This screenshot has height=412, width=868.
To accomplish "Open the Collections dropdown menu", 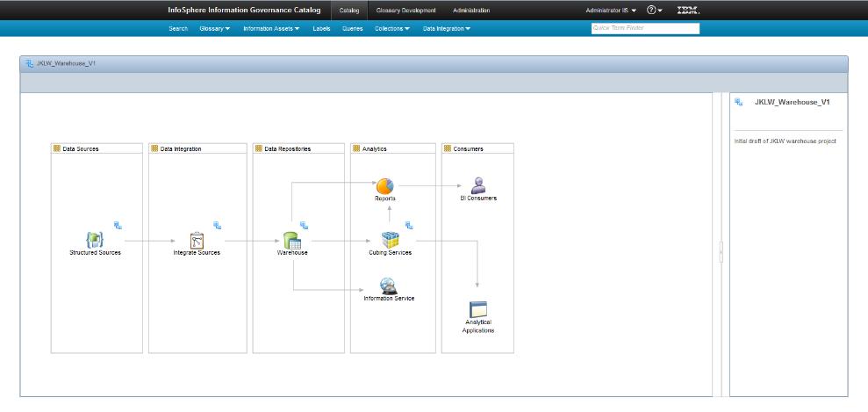I will point(392,28).
